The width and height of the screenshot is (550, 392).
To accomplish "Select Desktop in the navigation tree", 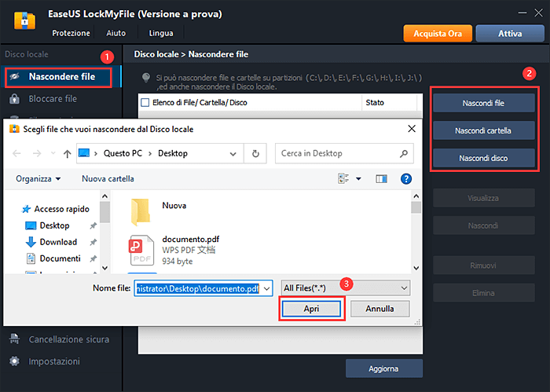I will coord(48,225).
